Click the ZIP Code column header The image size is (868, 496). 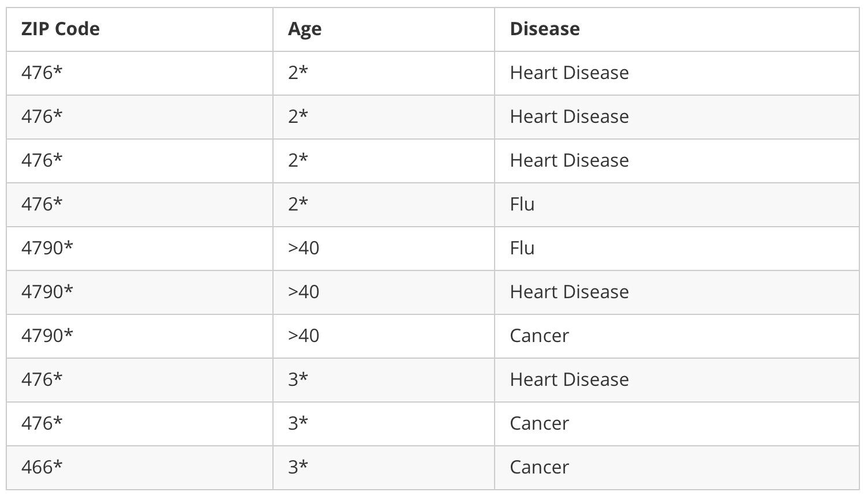pos(61,29)
